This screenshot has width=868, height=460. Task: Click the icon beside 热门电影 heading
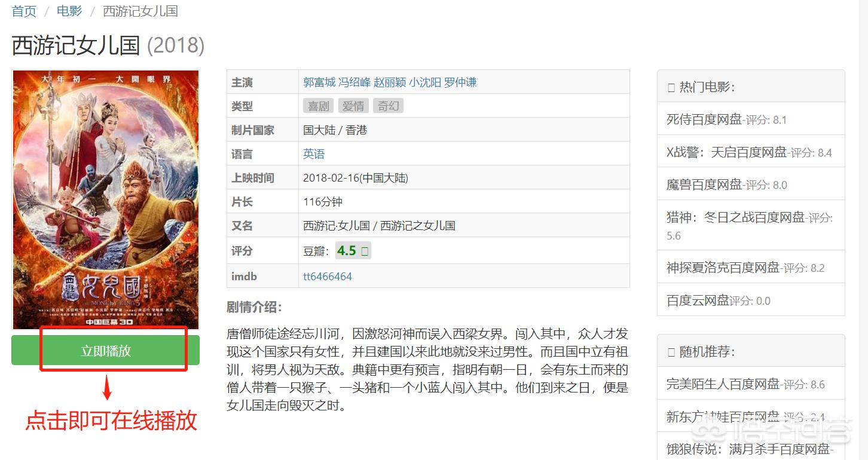[x=671, y=87]
